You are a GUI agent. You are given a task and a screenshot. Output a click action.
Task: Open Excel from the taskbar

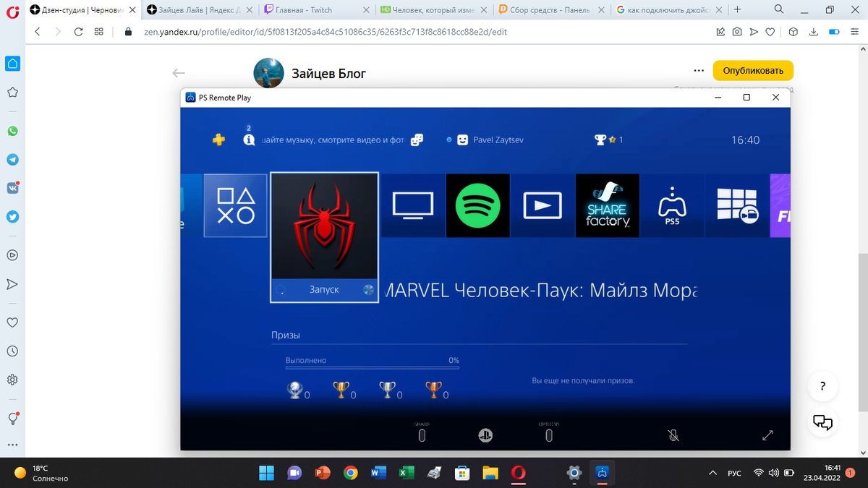coord(405,473)
